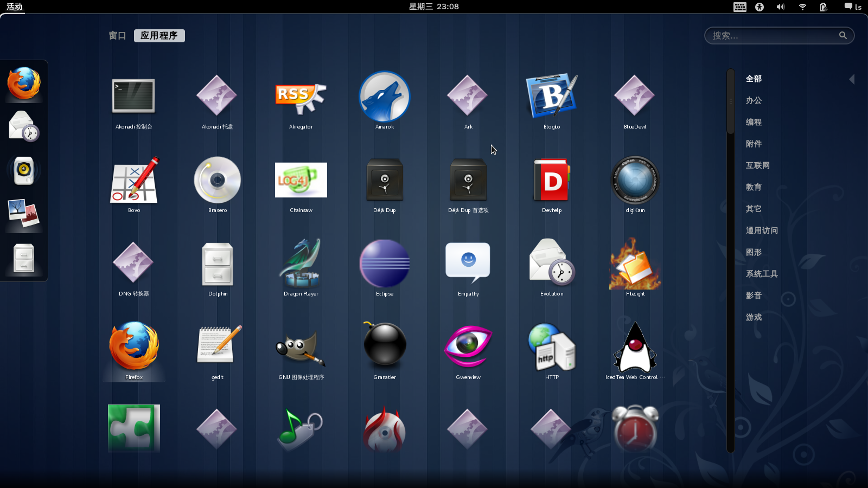Viewport: 868px width, 488px height.
Task: Open Akonadi console application
Action: coord(133,102)
